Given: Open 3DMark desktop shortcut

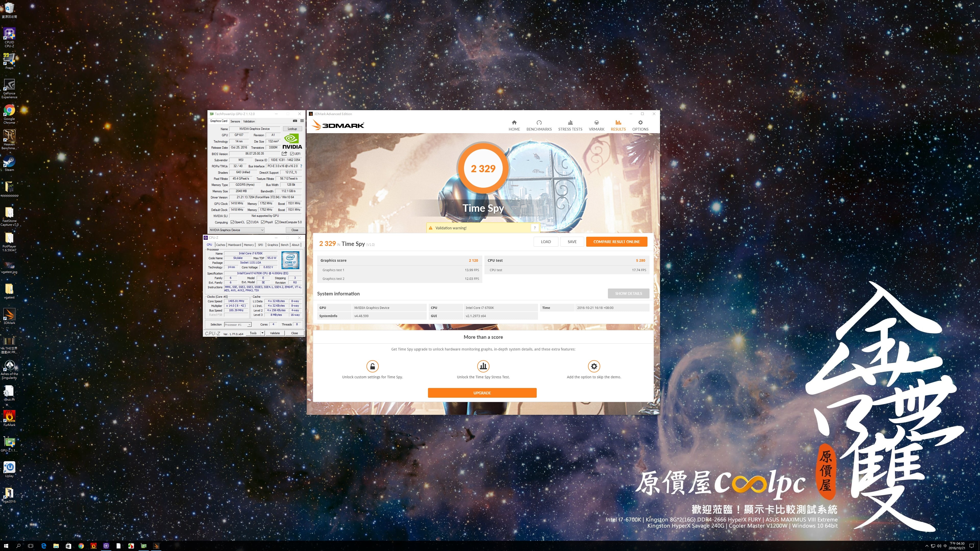Looking at the screenshot, I should tap(9, 316).
